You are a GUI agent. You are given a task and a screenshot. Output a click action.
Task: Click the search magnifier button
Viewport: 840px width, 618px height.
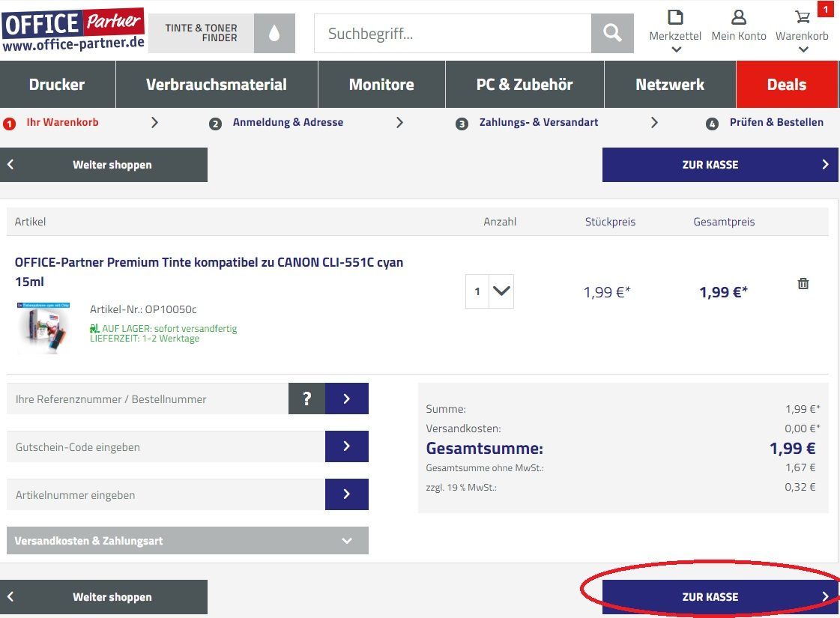[612, 33]
